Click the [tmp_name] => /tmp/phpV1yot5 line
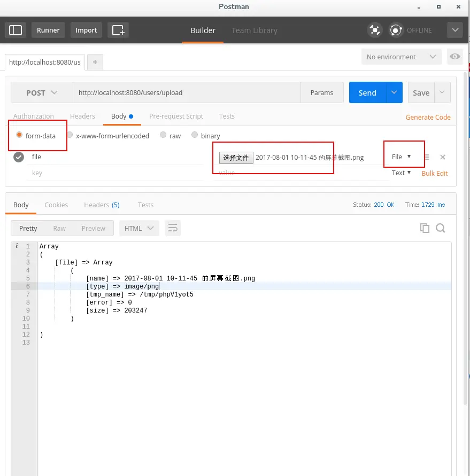The image size is (470, 476). coord(140,294)
